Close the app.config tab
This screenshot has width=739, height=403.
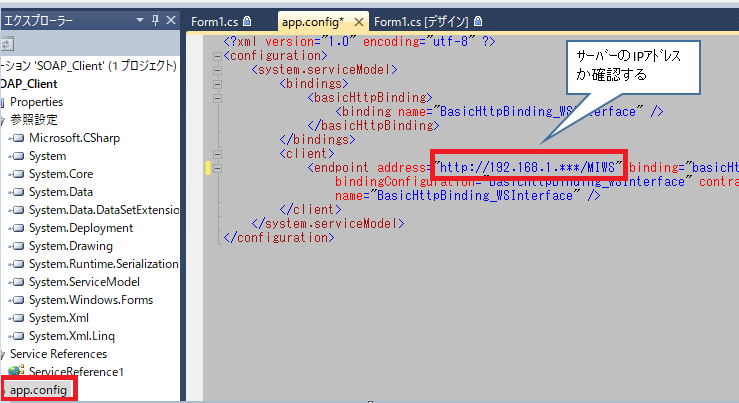pos(359,20)
